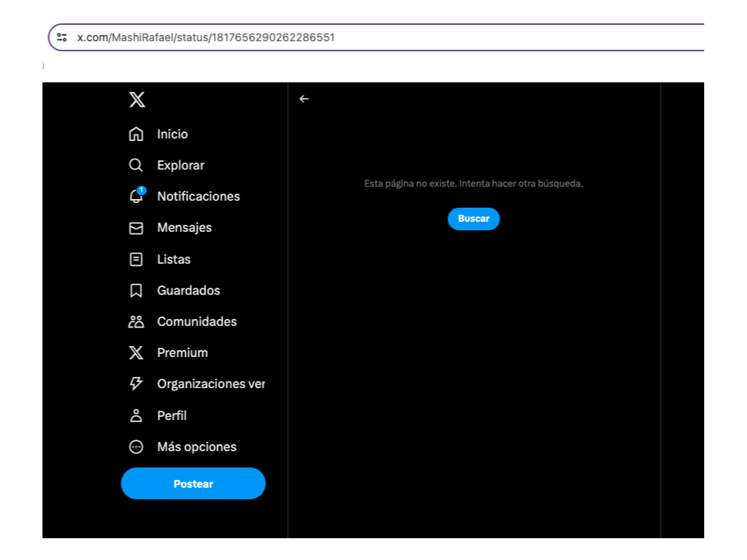Open site information icon in address bar
The width and height of the screenshot is (747, 560).
point(62,37)
